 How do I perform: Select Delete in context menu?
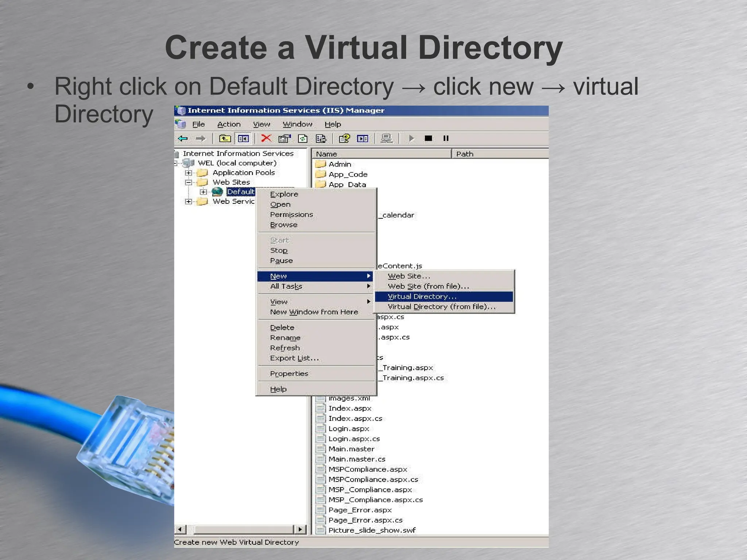(x=316, y=327)
